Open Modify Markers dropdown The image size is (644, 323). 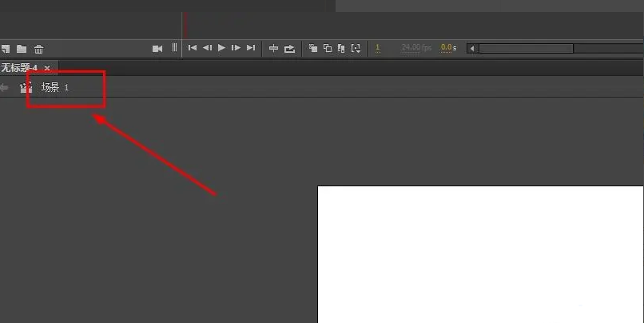356,48
